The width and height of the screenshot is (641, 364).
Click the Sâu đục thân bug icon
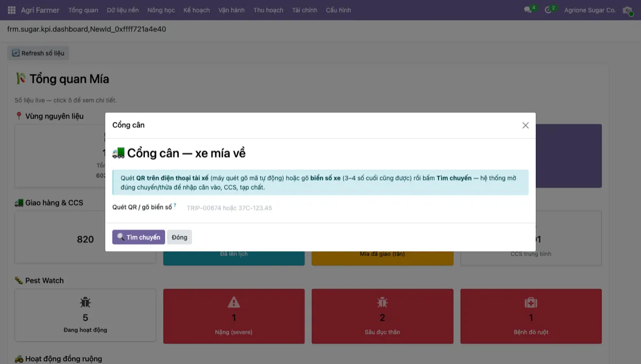[x=382, y=303]
